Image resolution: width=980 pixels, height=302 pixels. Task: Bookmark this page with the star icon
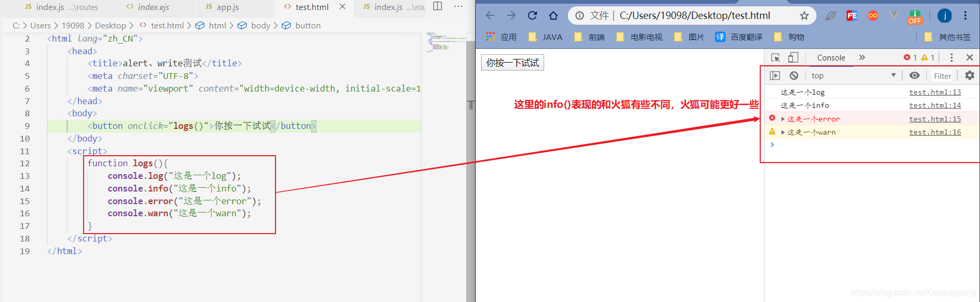[x=804, y=16]
